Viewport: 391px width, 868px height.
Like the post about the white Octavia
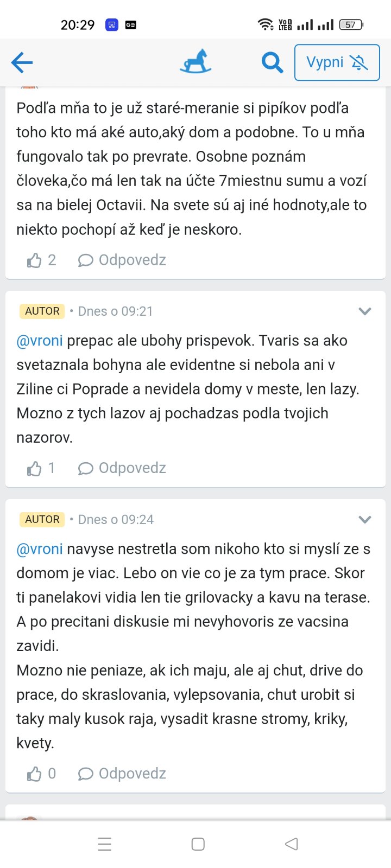click(35, 261)
